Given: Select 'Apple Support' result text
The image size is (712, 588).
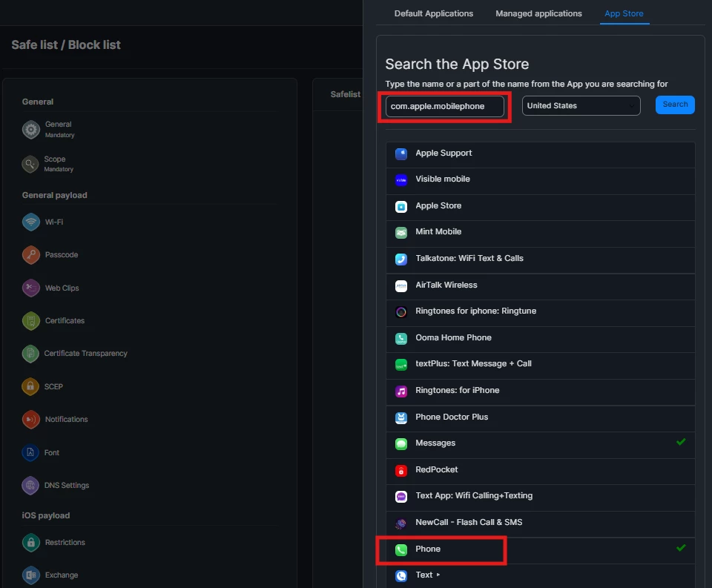Looking at the screenshot, I should 444,153.
